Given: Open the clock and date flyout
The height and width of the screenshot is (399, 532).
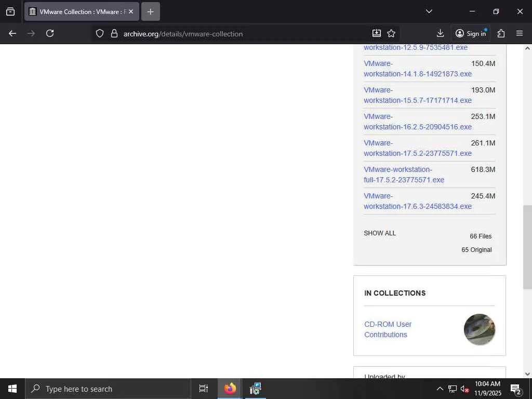Looking at the screenshot, I should [x=487, y=389].
